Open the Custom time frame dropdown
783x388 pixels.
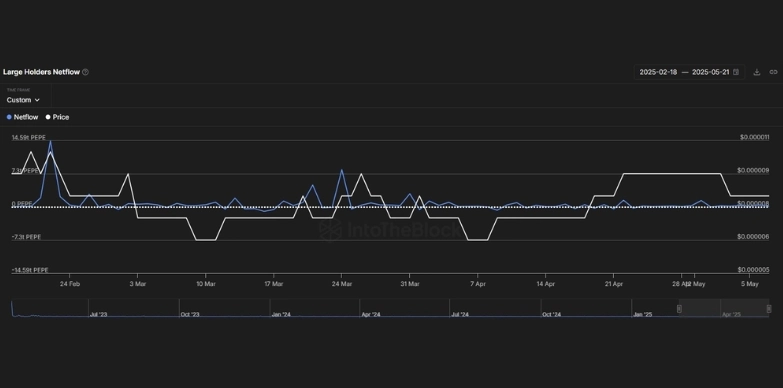tap(23, 100)
